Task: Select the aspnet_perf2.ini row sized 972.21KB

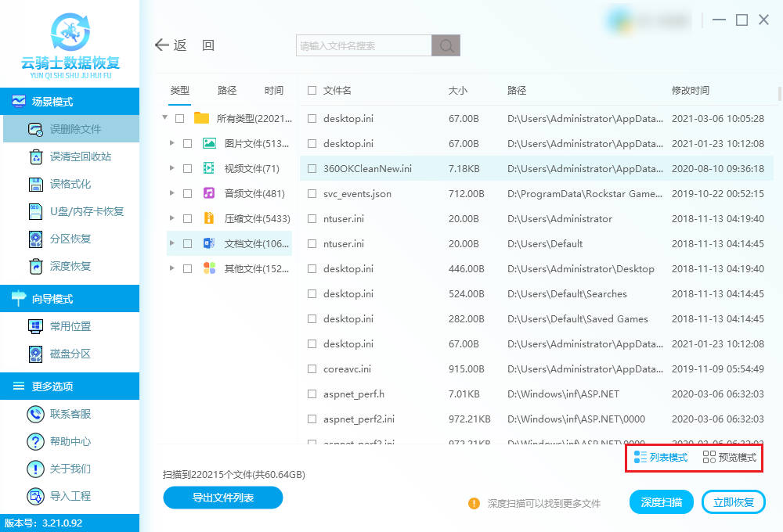Action: [x=537, y=419]
